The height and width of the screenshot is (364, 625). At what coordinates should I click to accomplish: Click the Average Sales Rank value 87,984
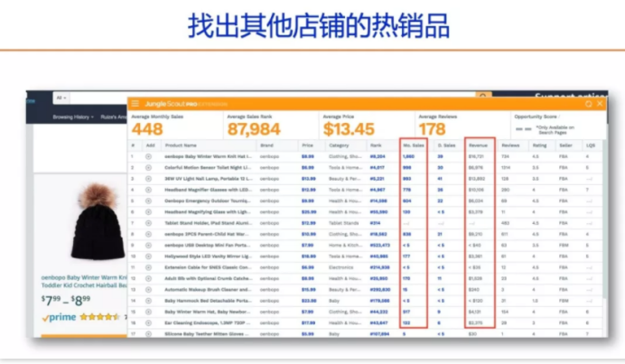tap(254, 129)
